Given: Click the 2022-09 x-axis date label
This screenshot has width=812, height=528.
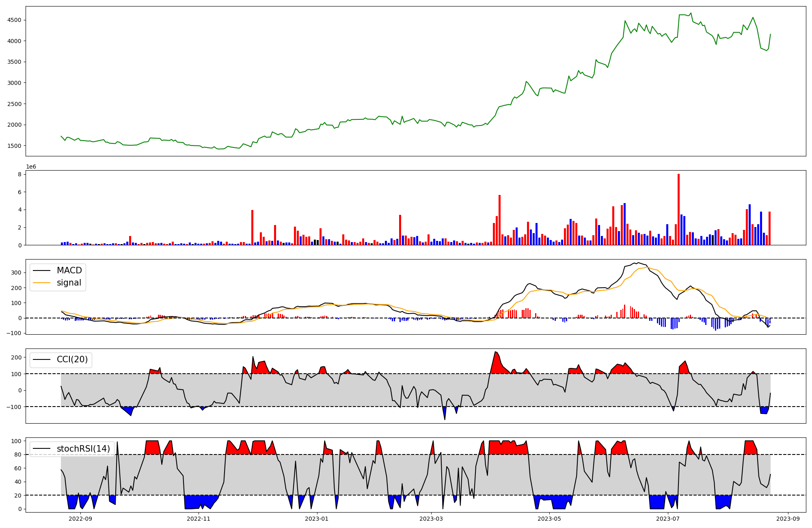Looking at the screenshot, I should [x=80, y=518].
